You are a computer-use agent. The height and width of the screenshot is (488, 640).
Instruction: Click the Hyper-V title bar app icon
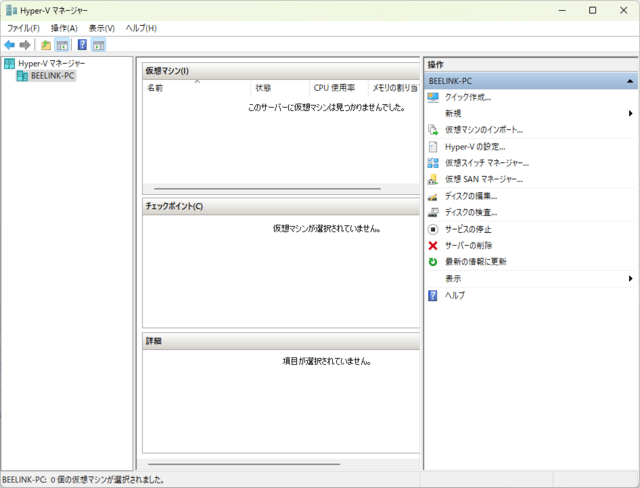11,10
